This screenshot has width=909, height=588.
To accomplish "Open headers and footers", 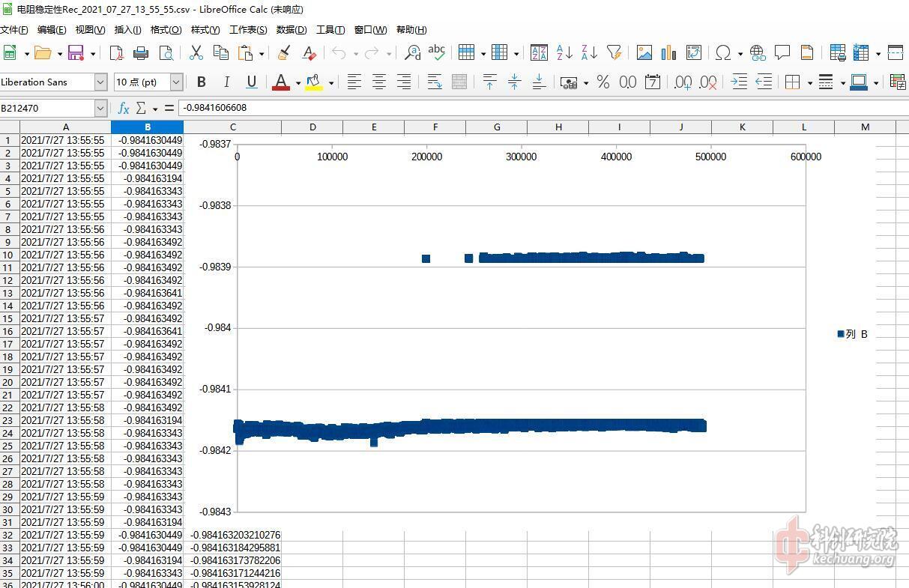I will click(x=807, y=52).
